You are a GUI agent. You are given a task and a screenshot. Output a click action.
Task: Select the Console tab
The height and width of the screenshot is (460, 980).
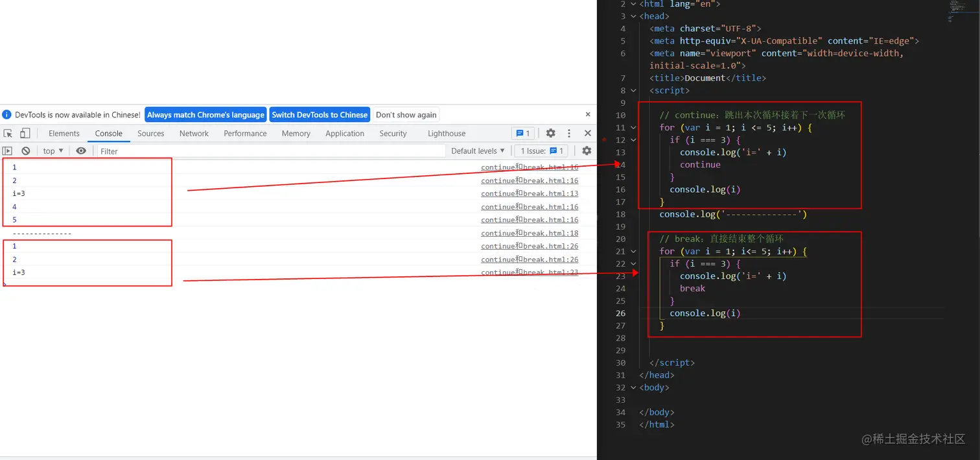click(x=109, y=133)
